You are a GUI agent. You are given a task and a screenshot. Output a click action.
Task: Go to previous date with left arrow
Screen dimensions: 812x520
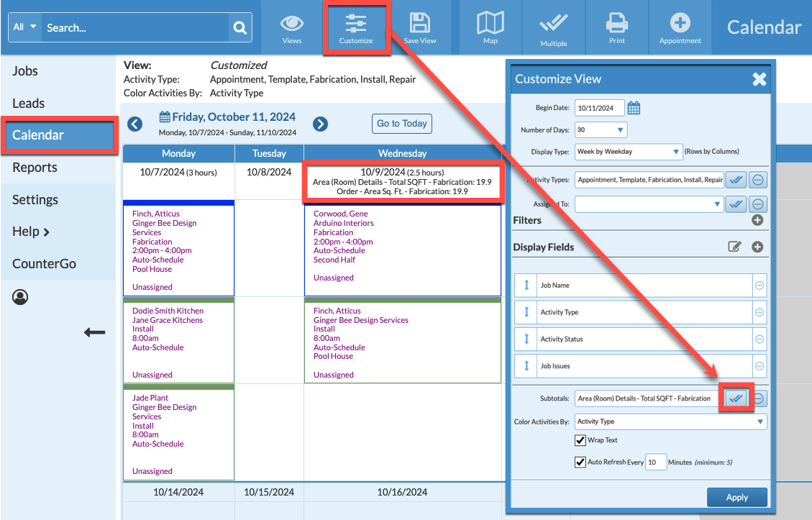(134, 124)
